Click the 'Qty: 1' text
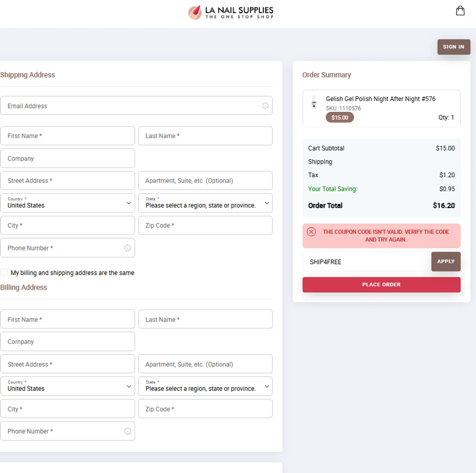476x473 pixels. (x=446, y=117)
